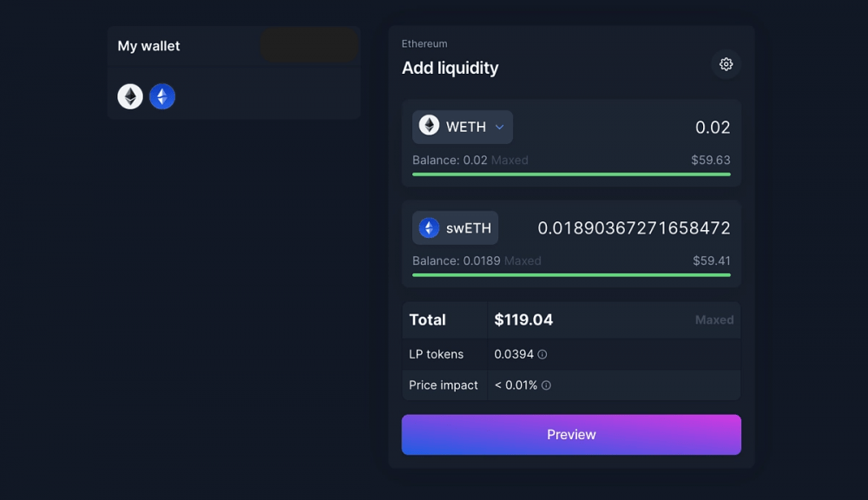
Task: Click the Maxed label beside WETH balance
Action: (510, 160)
